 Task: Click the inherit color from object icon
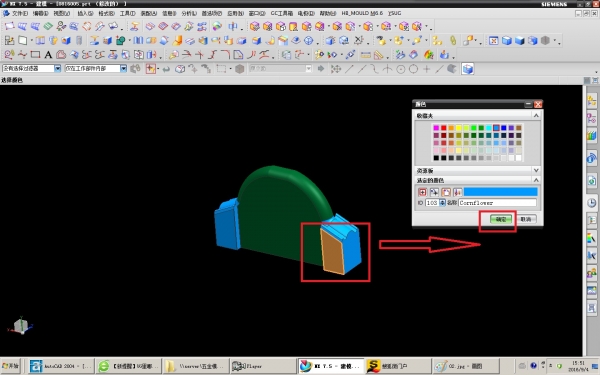pos(434,192)
